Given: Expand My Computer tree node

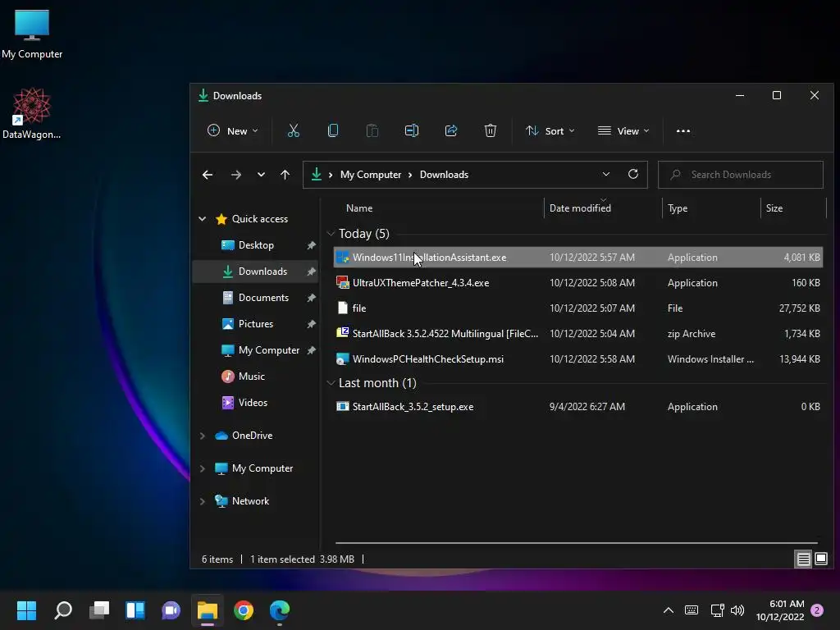Looking at the screenshot, I should coord(203,468).
